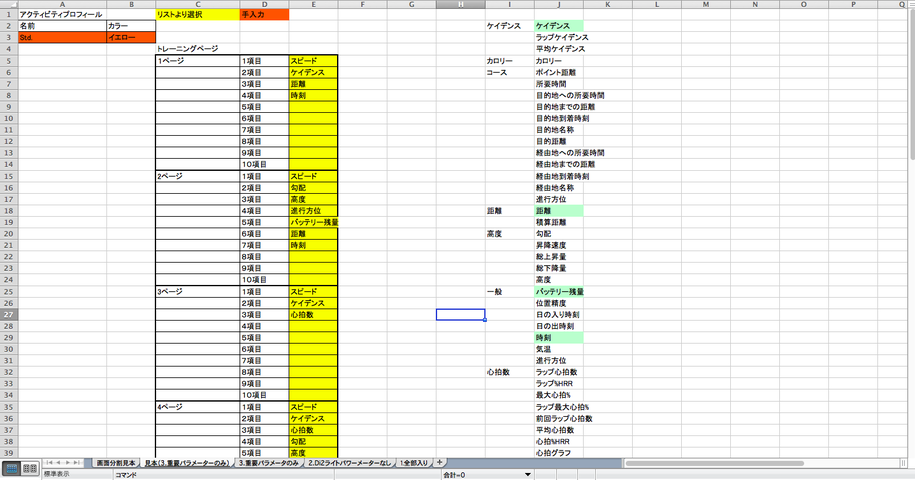Open the 1.全部入り sheet tab
915x480 pixels.
pyautogui.click(x=414, y=463)
